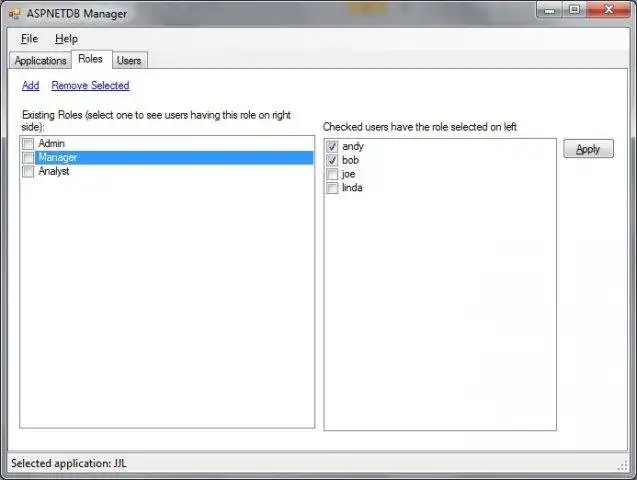The image size is (637, 480).
Task: Close the ASPNETDB Manager window
Action: 609,10
